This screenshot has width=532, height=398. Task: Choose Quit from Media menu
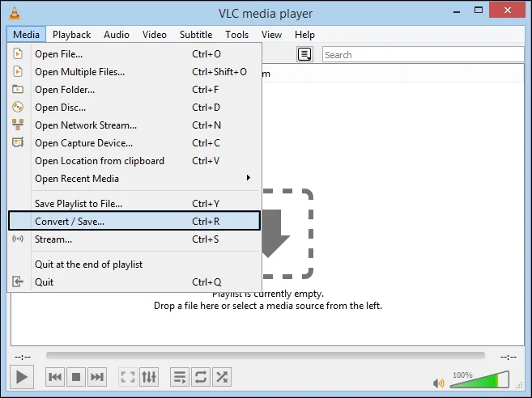[x=134, y=282]
